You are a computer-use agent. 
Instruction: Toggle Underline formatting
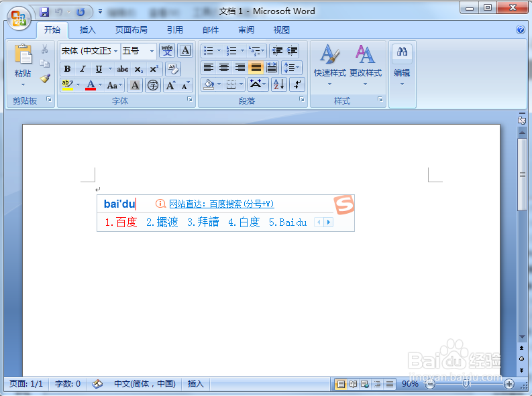(99, 69)
